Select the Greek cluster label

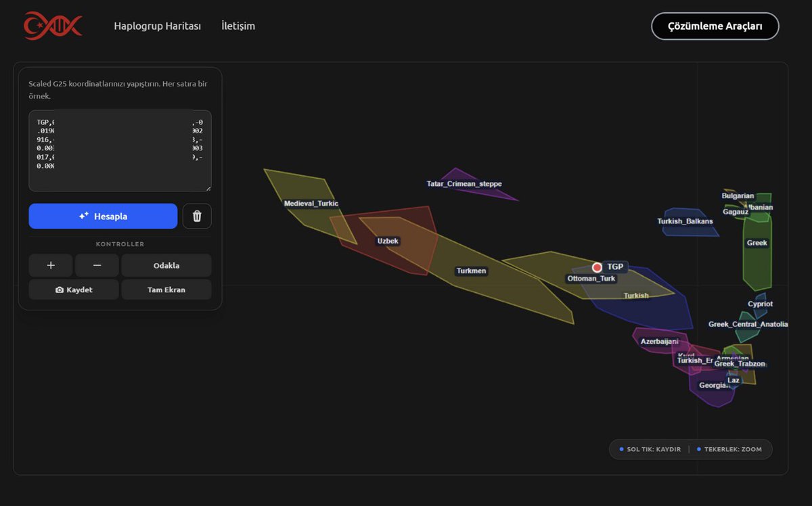click(x=757, y=243)
